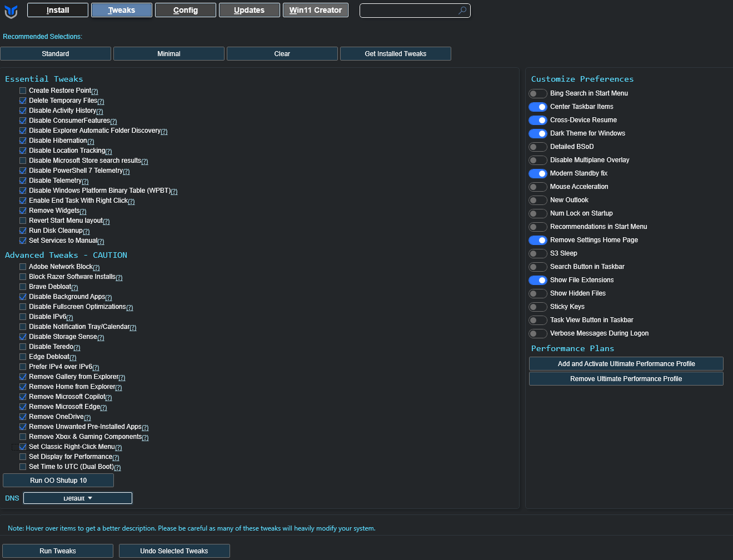Click Add and Activate Ultimate Performance Profile
This screenshot has height=560, width=733.
tap(626, 364)
